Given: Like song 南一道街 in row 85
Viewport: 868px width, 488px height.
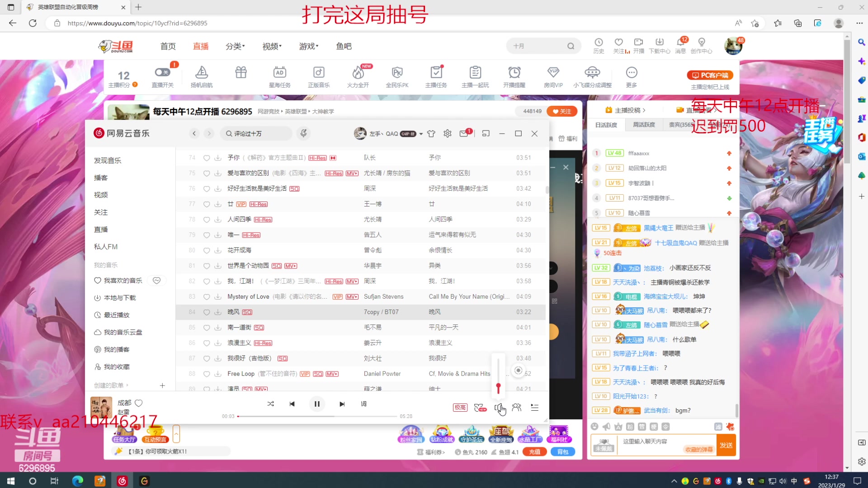Looking at the screenshot, I should point(207,328).
